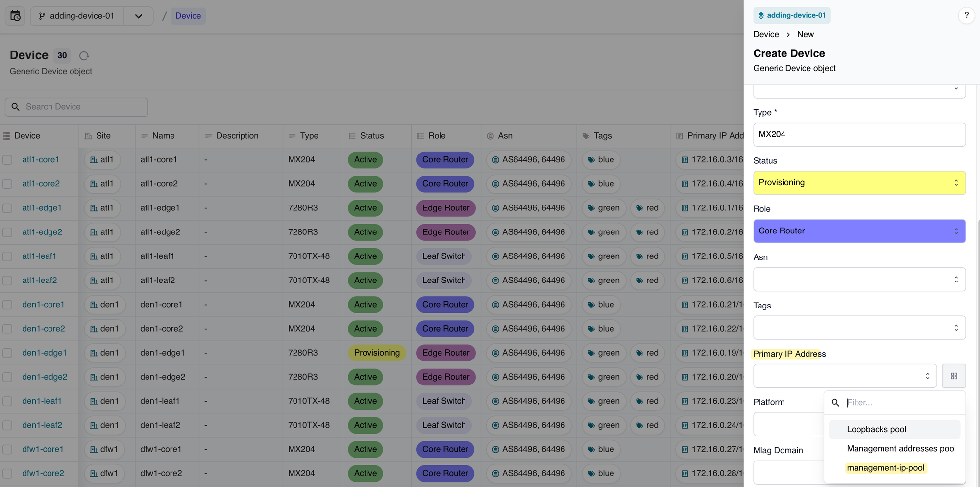980x487 pixels.
Task: Click the Leaf Switch role badge for den1-leaf2
Action: pyautogui.click(x=444, y=425)
